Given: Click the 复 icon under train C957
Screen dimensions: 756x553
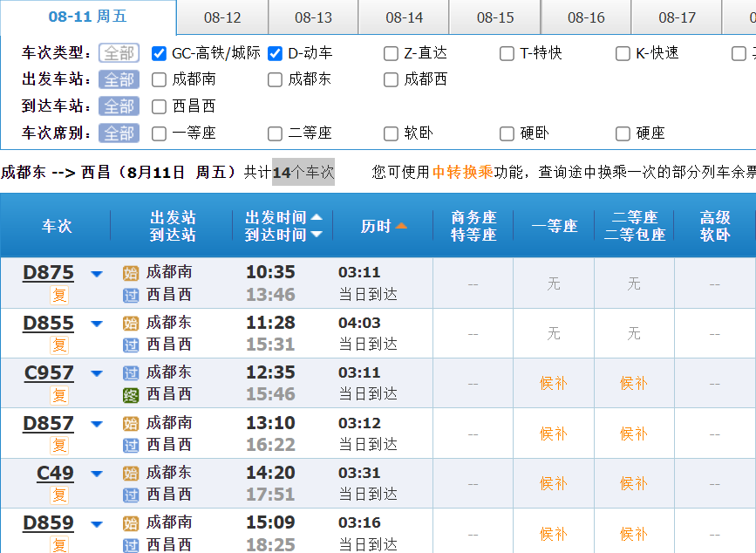Looking at the screenshot, I should (59, 395).
